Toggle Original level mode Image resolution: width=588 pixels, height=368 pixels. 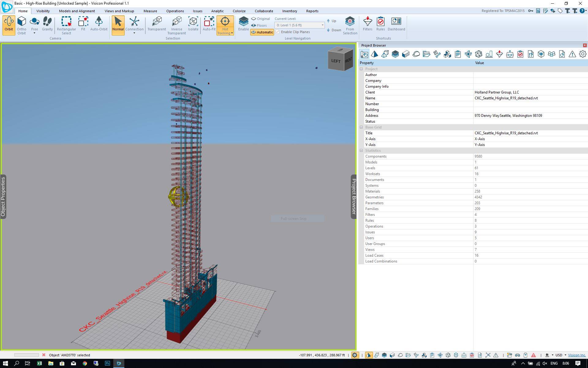pos(261,19)
